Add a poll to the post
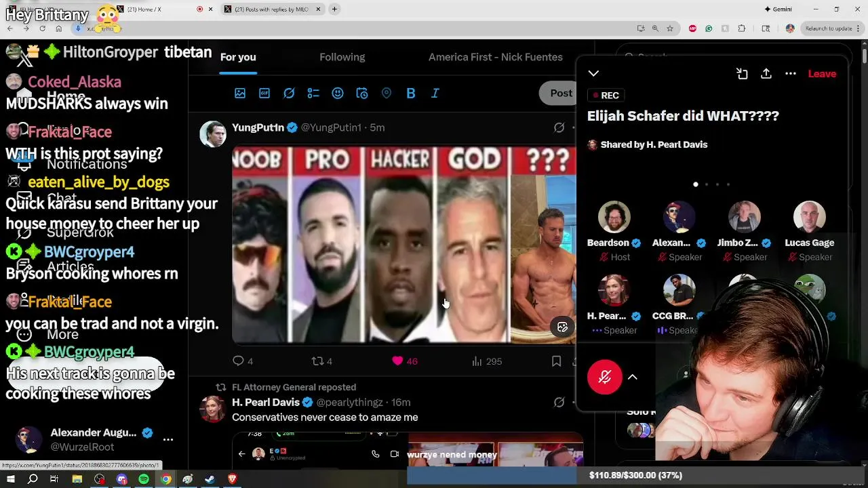 pos(313,94)
